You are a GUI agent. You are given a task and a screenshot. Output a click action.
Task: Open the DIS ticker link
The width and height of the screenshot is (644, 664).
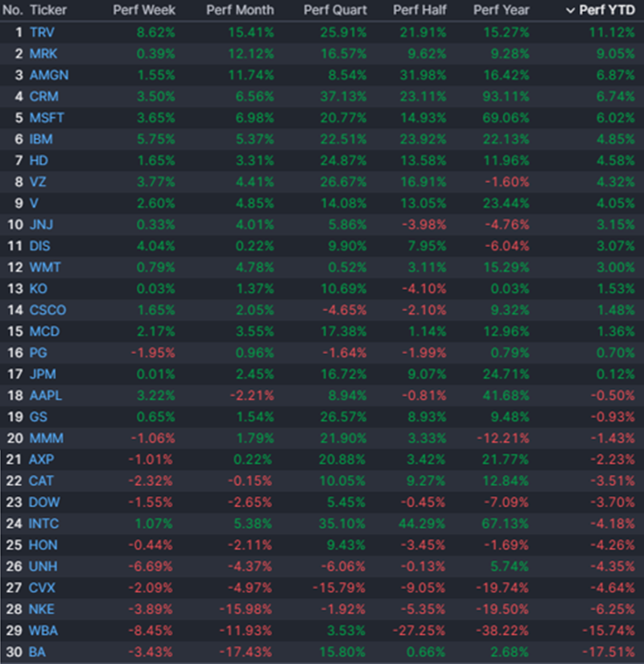(39, 246)
